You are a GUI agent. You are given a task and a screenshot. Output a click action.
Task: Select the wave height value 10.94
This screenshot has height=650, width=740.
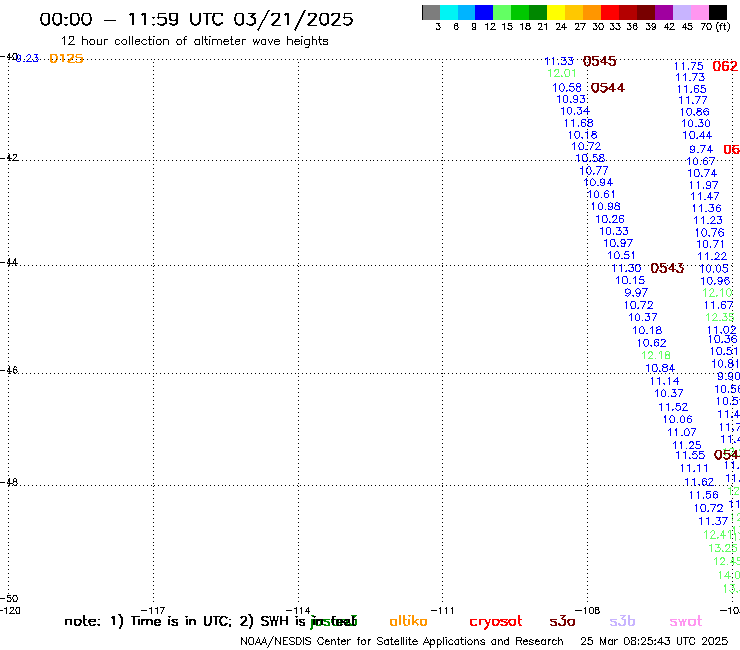[598, 182]
